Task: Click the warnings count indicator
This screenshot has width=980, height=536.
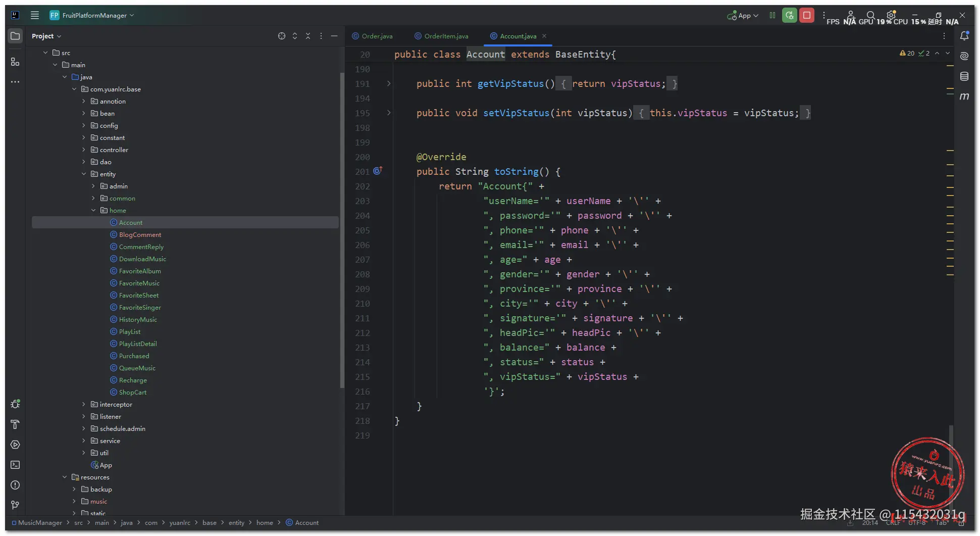Action: pos(907,53)
